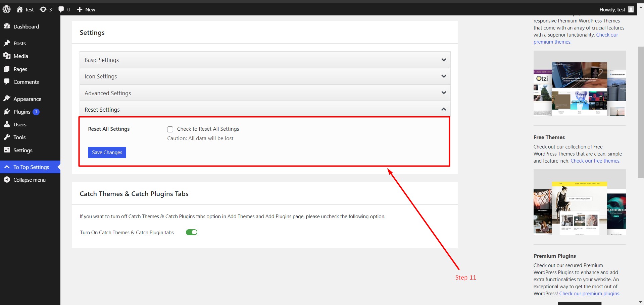Click the updates icon showing 3

pos(43,9)
